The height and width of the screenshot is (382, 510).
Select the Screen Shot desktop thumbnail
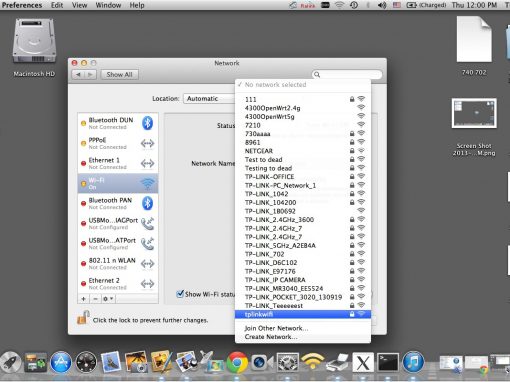474,113
